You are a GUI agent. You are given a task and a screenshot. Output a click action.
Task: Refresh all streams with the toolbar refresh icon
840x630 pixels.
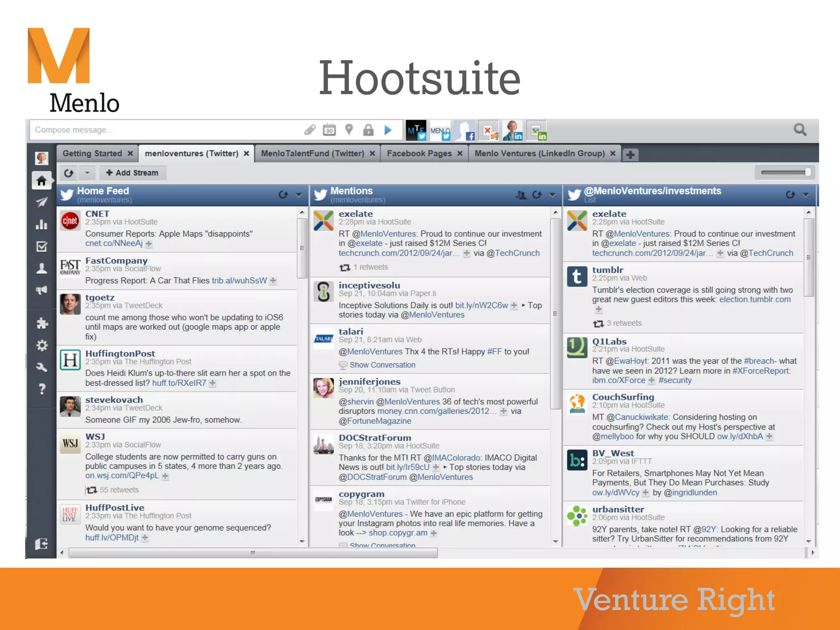click(x=68, y=173)
